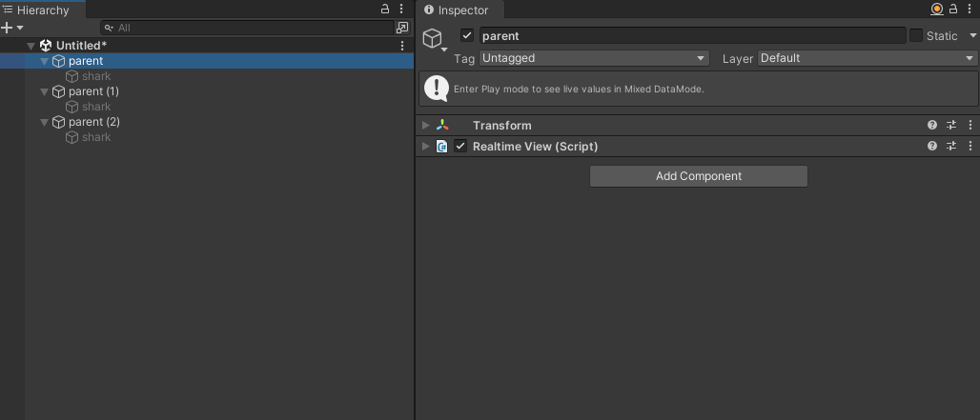Expand the Realtime View script component
The width and height of the screenshot is (980, 420).
425,146
